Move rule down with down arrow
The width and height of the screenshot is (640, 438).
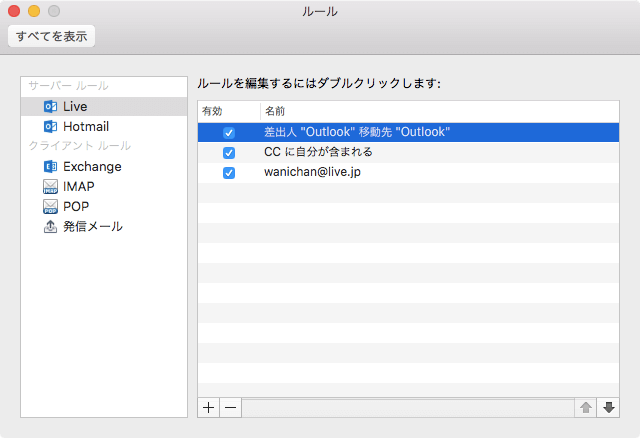(x=609, y=407)
